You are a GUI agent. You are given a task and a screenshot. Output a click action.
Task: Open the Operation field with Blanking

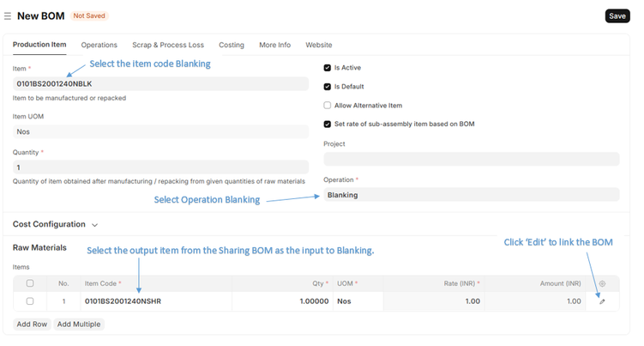click(x=472, y=195)
